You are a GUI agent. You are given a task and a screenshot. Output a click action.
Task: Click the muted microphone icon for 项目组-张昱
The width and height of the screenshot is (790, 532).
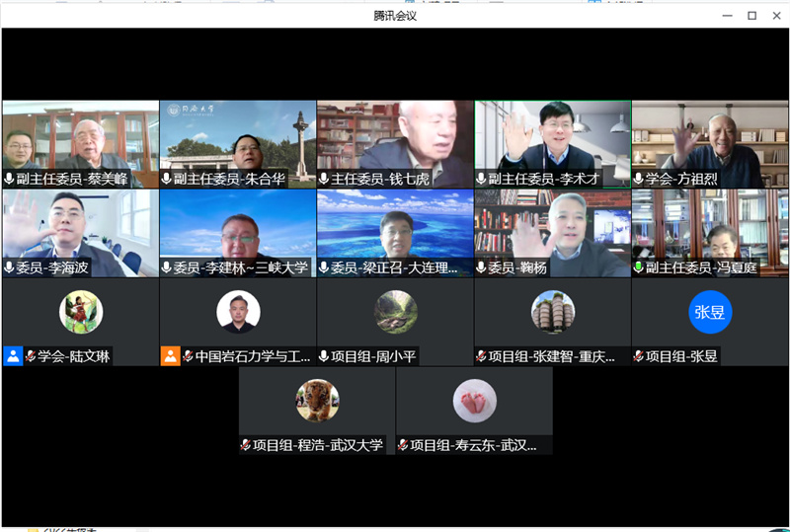[639, 356]
